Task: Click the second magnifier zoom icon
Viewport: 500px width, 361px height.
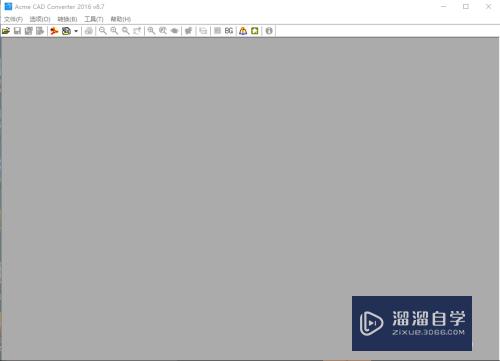Action: coord(114,31)
